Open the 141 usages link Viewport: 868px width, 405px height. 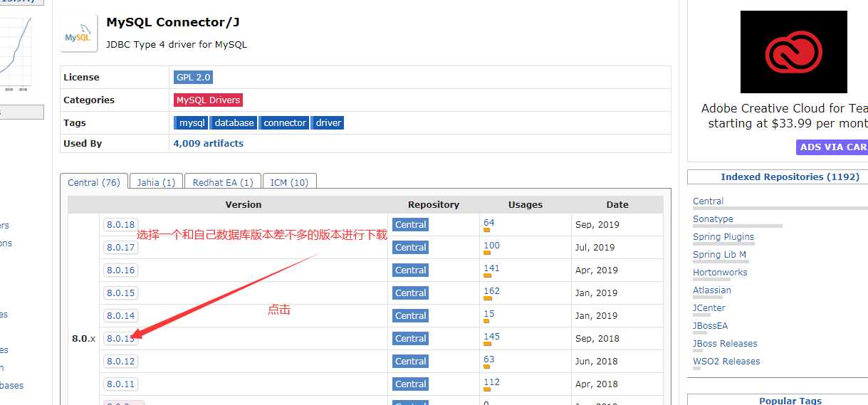pyautogui.click(x=491, y=268)
